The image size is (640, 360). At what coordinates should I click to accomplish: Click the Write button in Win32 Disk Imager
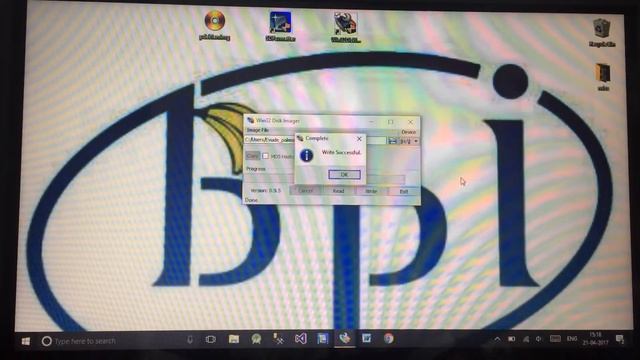point(371,191)
